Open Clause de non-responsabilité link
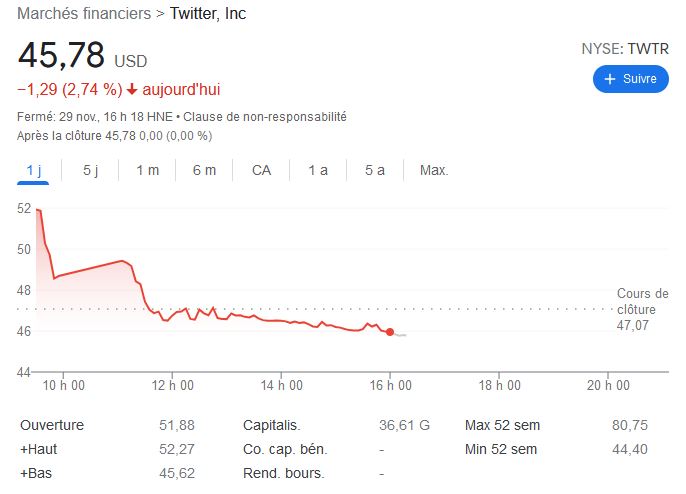Image resolution: width=686 pixels, height=494 pixels. pyautogui.click(x=265, y=117)
